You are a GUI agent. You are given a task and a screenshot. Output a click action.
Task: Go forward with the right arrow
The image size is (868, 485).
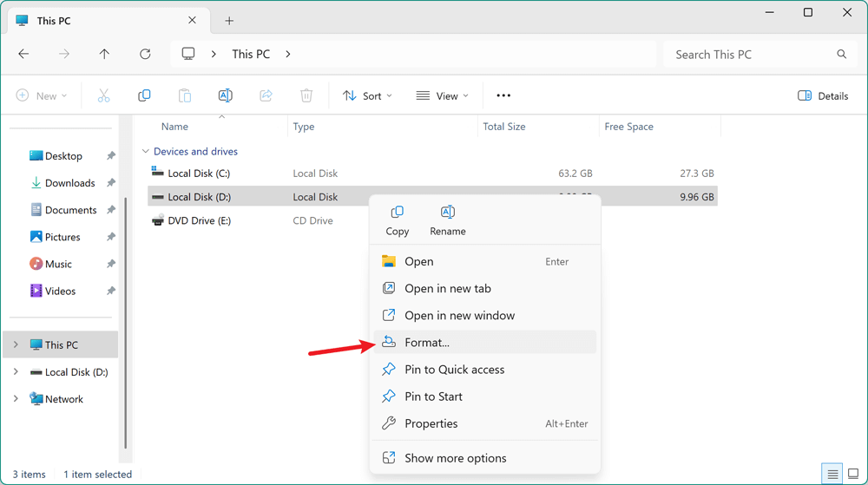(64, 54)
